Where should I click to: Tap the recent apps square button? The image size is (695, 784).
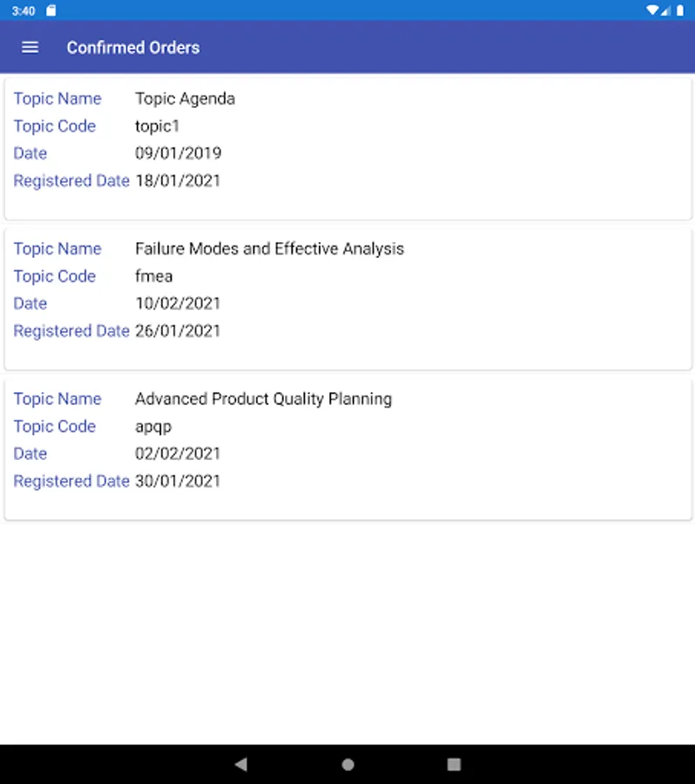454,764
